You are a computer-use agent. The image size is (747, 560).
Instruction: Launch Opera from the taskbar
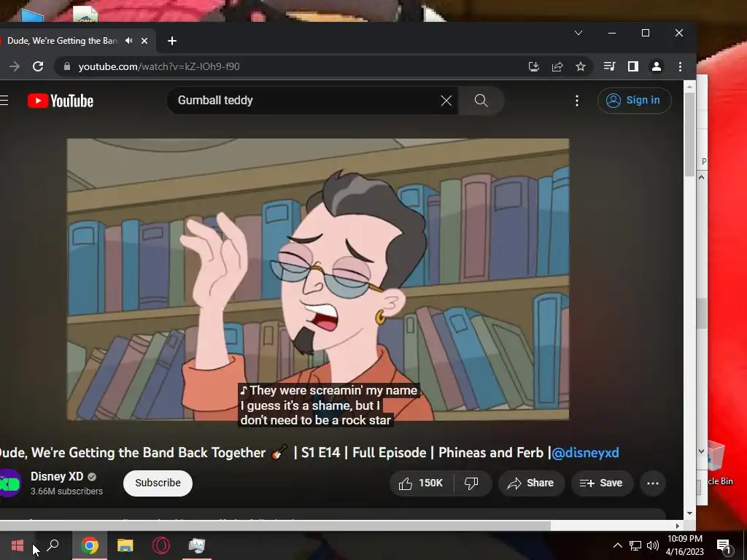pos(161,545)
